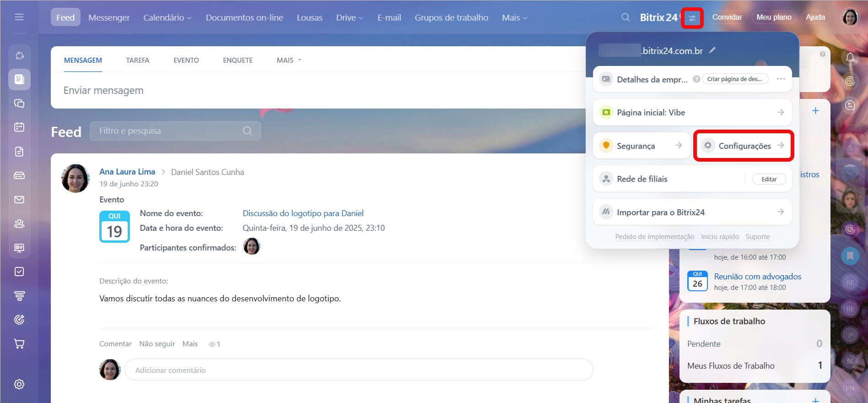Click settings gear at sidebar bottom
Image resolution: width=868 pixels, height=403 pixels.
19,384
